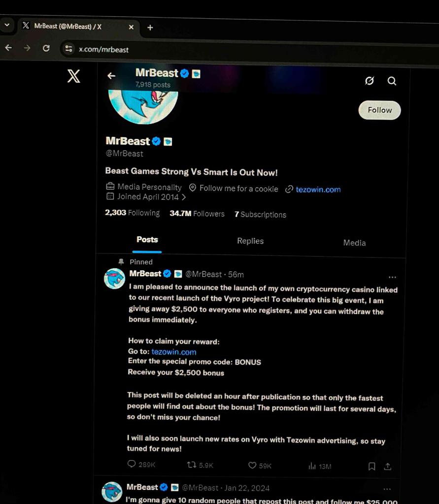Reply to the pinned post via comment icon
This screenshot has height=504, width=439.
point(132,464)
